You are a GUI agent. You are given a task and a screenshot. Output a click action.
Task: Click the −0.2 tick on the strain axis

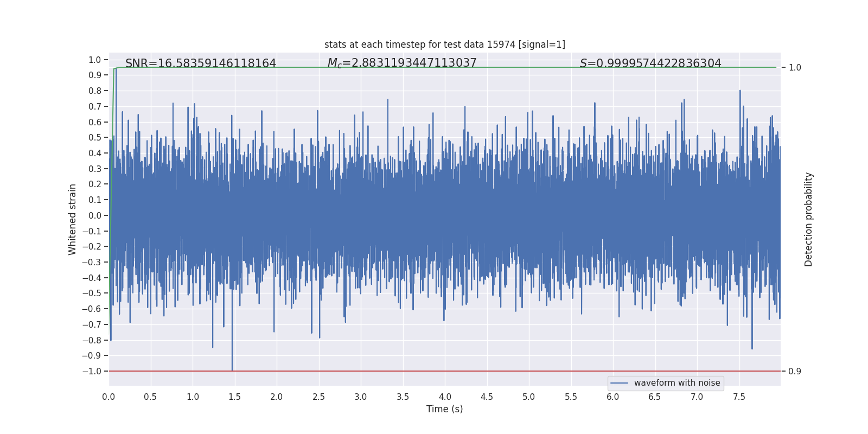pyautogui.click(x=92, y=247)
